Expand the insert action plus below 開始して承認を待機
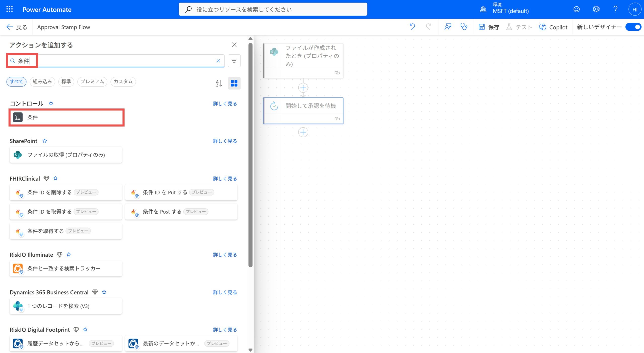 coord(303,132)
